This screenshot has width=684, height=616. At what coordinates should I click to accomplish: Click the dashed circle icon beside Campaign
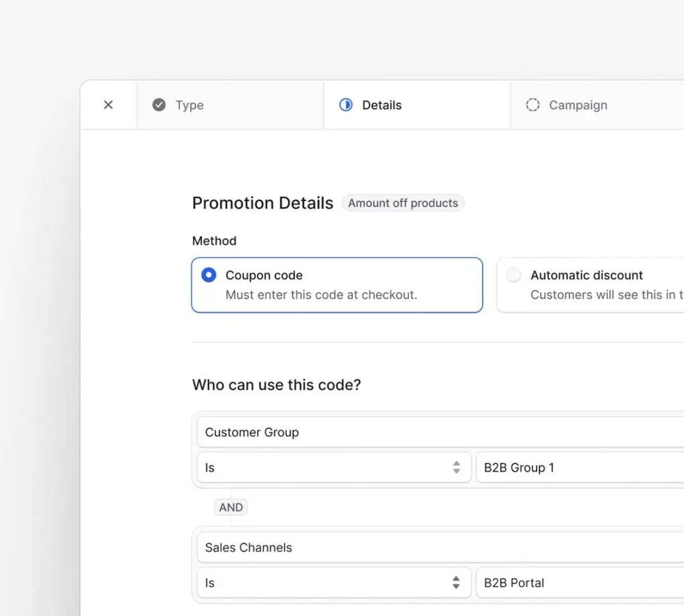(533, 104)
